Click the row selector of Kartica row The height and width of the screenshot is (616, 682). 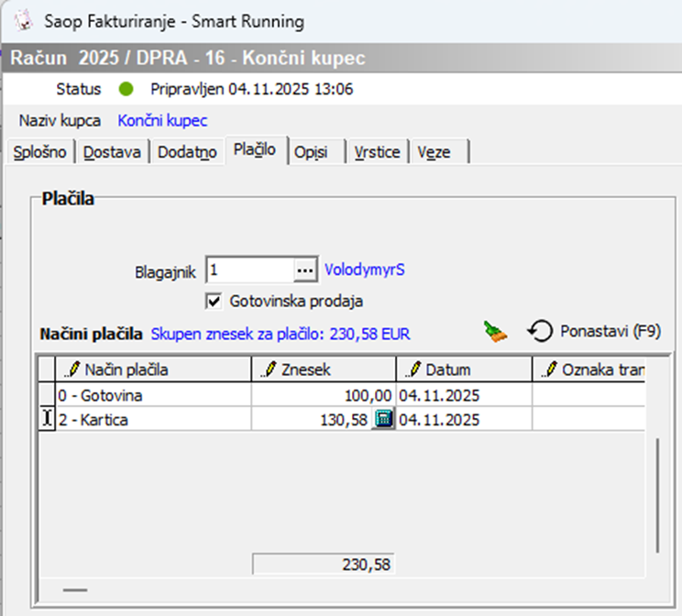[47, 419]
